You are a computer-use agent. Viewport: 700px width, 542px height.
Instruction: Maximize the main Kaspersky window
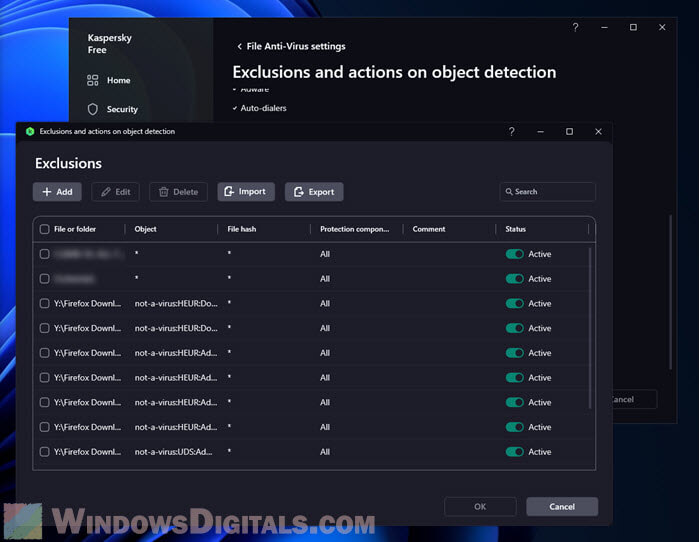[x=633, y=28]
